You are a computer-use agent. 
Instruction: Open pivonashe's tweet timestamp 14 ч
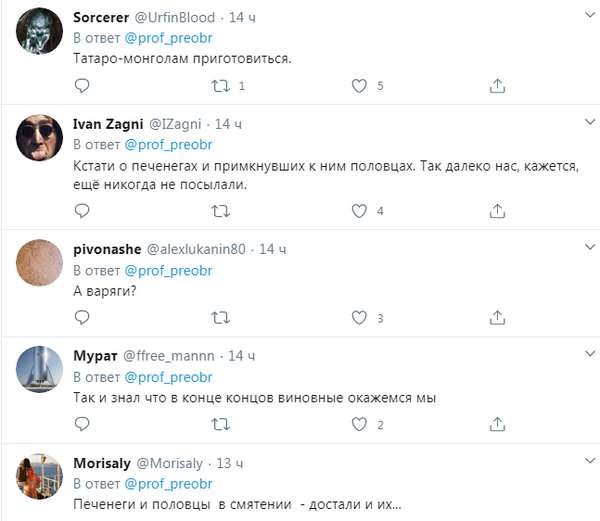click(x=273, y=248)
